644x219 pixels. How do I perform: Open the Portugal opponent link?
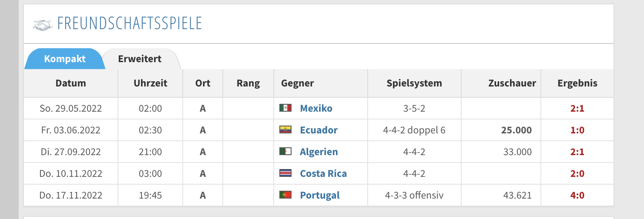tap(320, 195)
